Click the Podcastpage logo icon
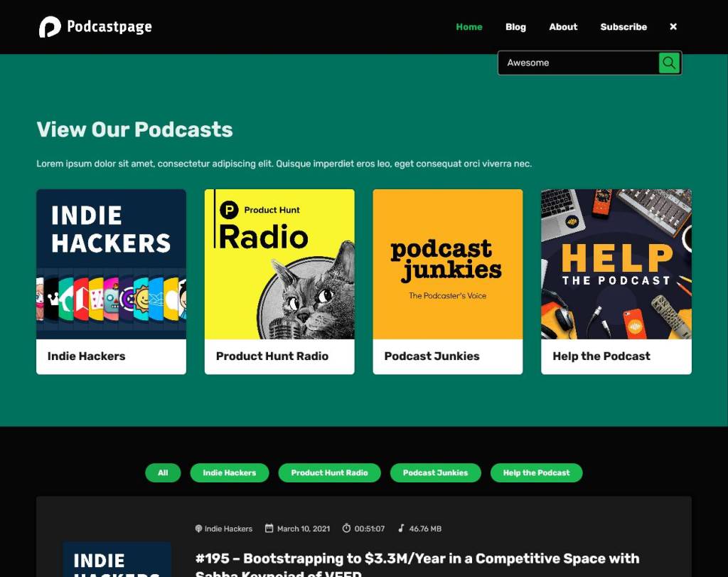This screenshot has width=728, height=577. [50, 27]
